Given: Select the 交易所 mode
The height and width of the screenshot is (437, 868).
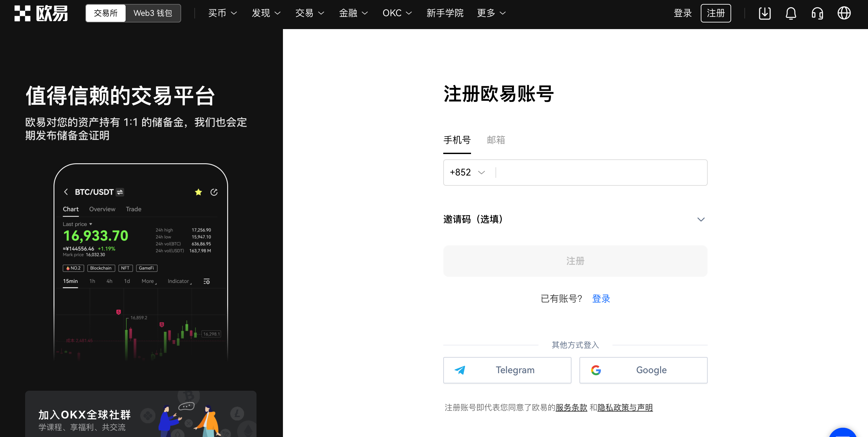Looking at the screenshot, I should point(105,13).
